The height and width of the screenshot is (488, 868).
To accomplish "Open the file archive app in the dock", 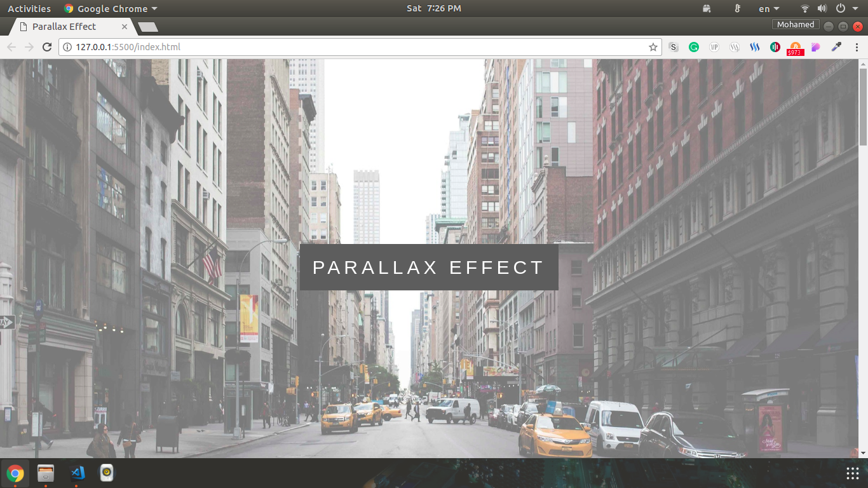I will pos(46,473).
